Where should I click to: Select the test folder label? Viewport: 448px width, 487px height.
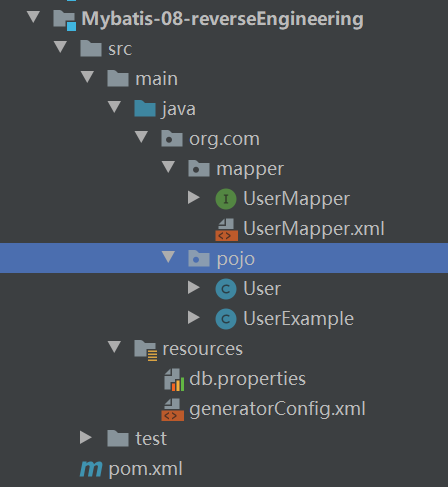tap(151, 439)
